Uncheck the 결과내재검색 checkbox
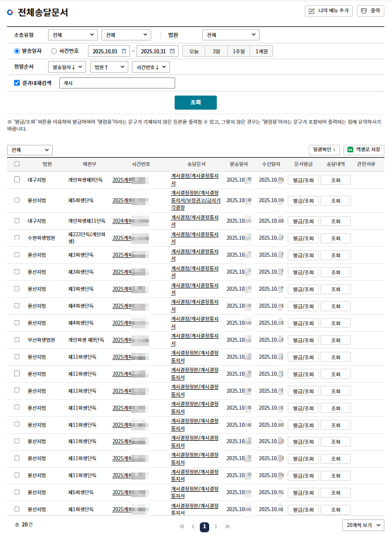Viewport: 392px width, 537px height. pyautogui.click(x=17, y=83)
